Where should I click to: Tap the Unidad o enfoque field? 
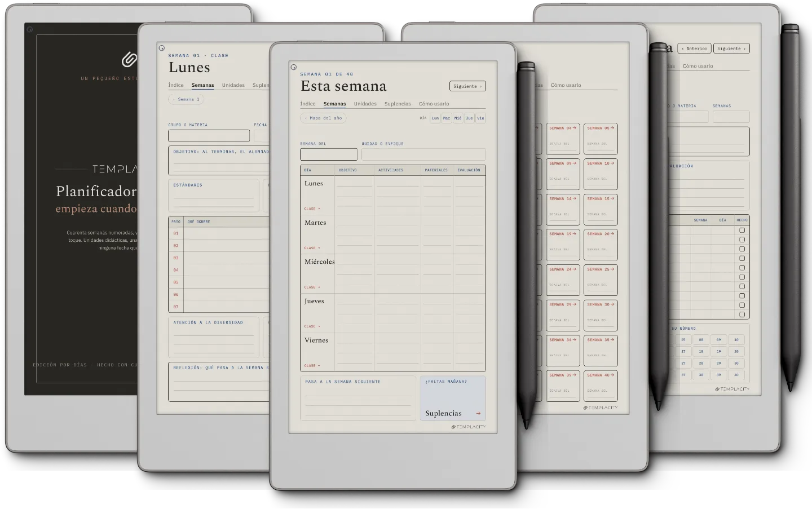423,154
